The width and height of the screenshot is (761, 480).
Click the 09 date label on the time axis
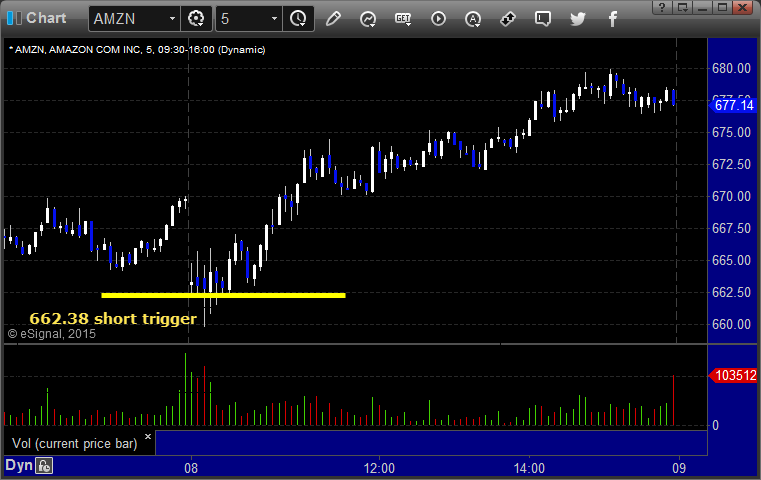pyautogui.click(x=679, y=468)
